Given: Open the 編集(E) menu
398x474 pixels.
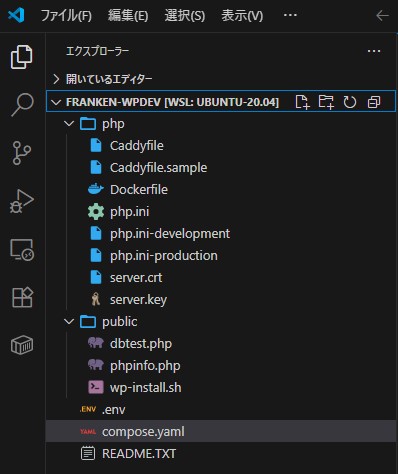Looking at the screenshot, I should (x=128, y=15).
